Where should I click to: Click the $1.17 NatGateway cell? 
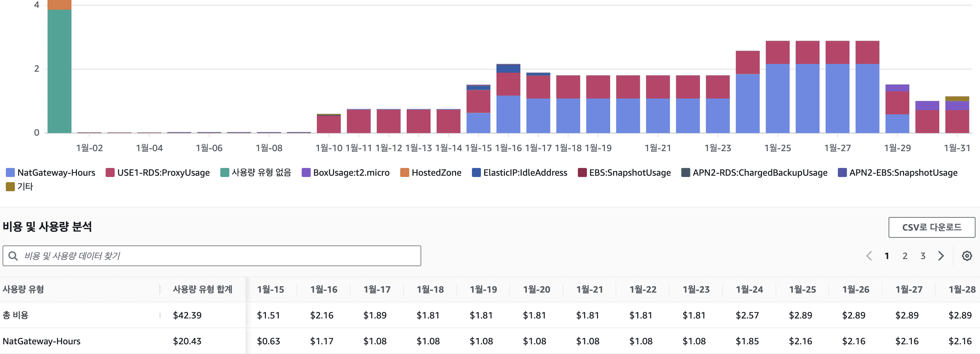pos(321,341)
